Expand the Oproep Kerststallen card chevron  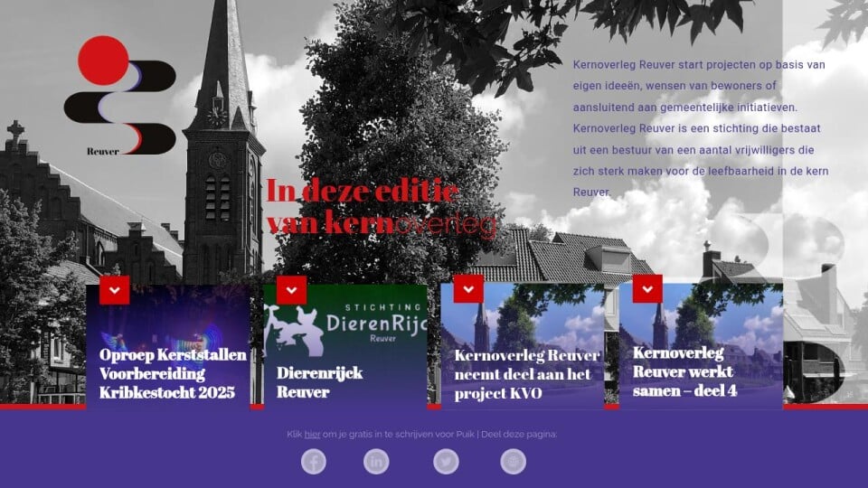[x=115, y=290]
